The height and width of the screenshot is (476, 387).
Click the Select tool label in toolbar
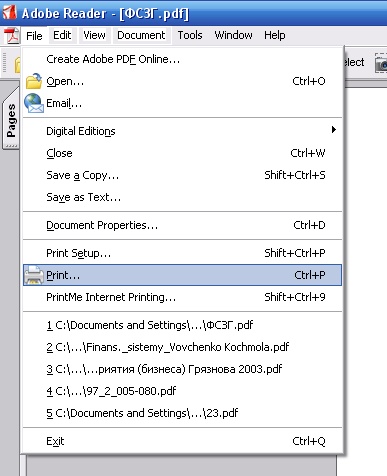354,62
